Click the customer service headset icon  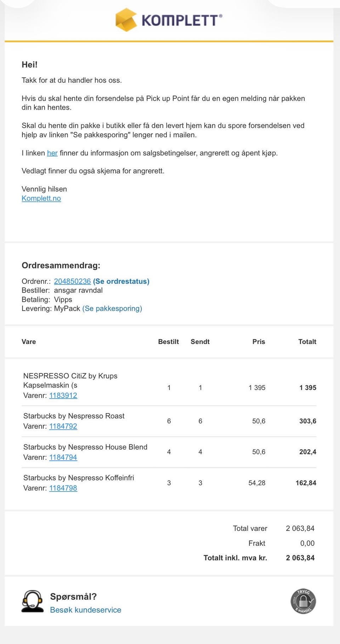(33, 601)
